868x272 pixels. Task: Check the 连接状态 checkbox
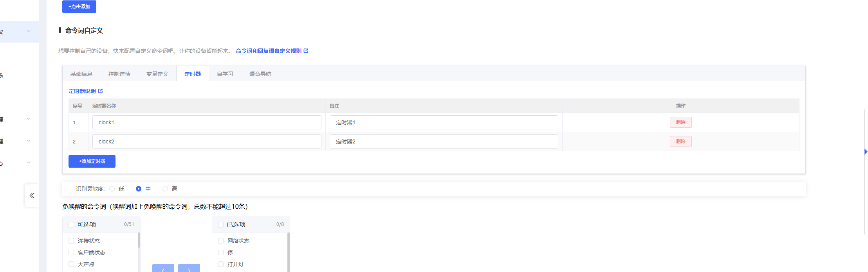(x=71, y=241)
